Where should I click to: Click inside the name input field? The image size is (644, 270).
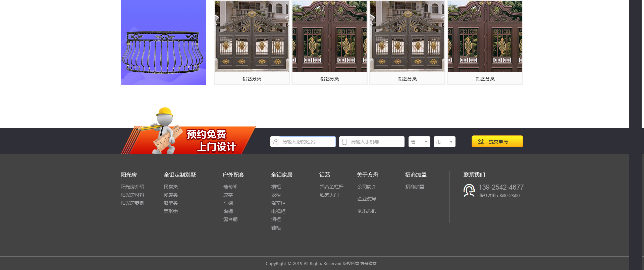(307, 142)
